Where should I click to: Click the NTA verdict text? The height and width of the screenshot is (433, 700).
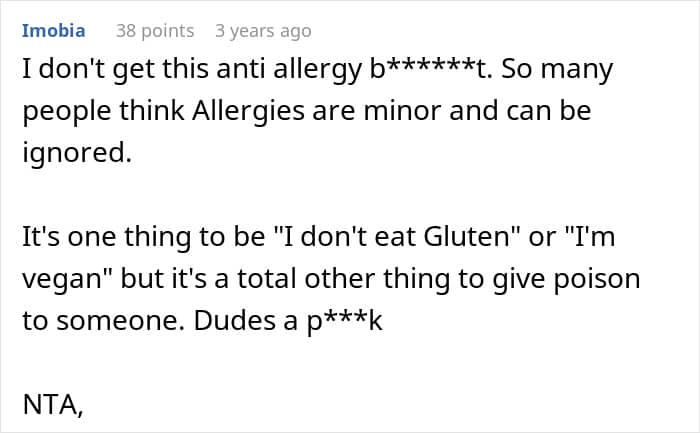click(52, 404)
